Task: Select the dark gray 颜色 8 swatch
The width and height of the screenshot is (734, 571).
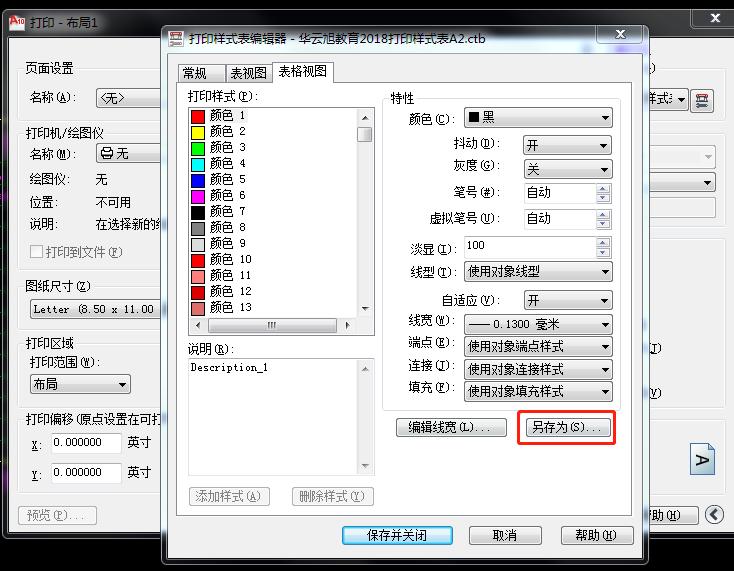Action: 198,228
